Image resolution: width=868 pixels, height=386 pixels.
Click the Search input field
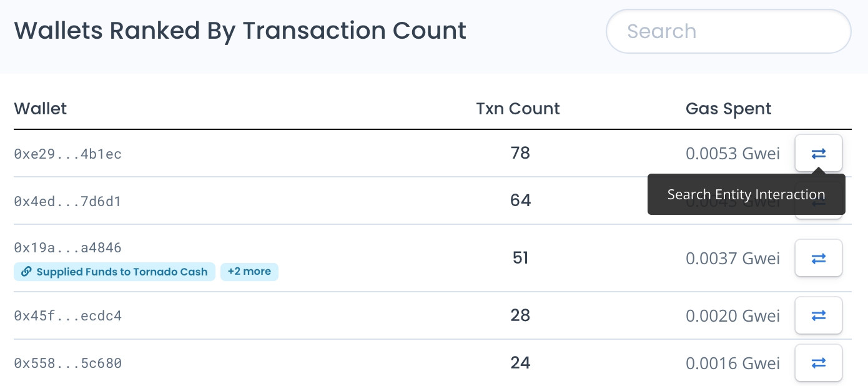coord(728,31)
